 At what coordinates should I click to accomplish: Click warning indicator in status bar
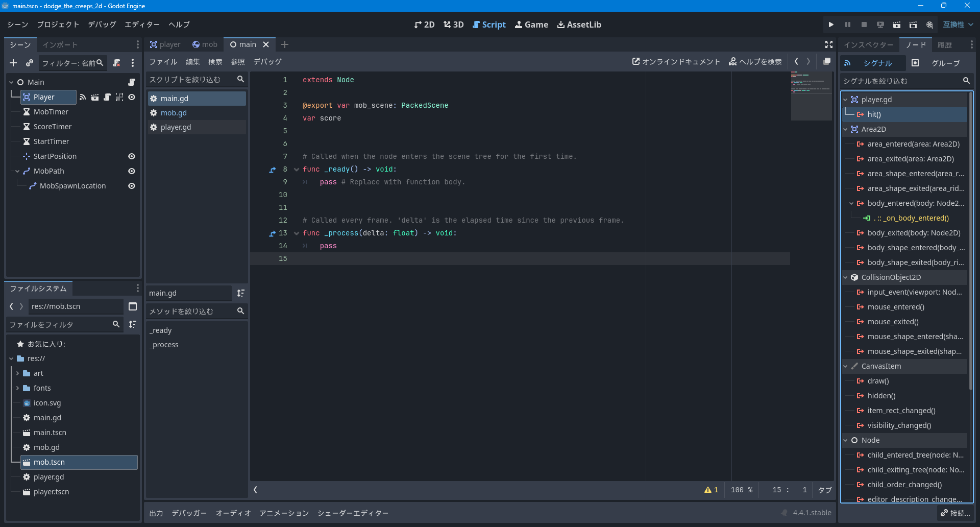[711, 490]
